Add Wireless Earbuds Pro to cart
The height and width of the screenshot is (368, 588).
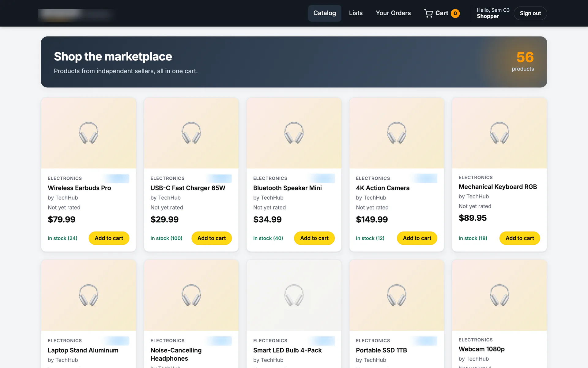pos(109,238)
